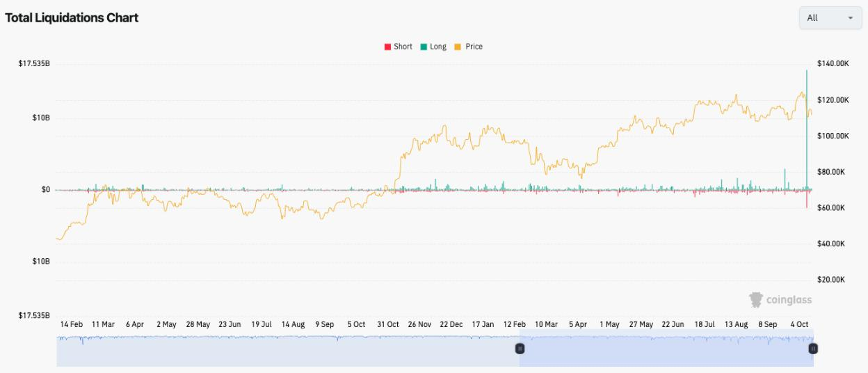Screen dimensions: 868x373
Task: Click the "2 May" date axis label
Action: 167,324
